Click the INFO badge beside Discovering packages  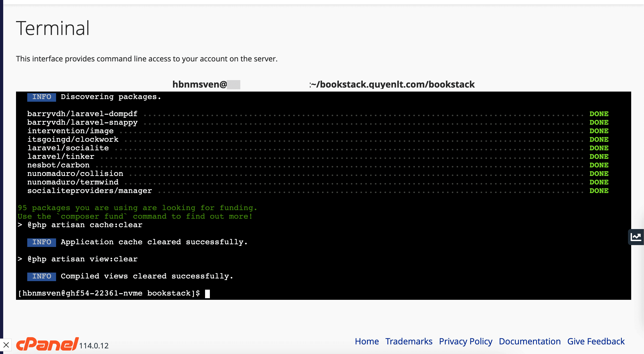pos(42,97)
